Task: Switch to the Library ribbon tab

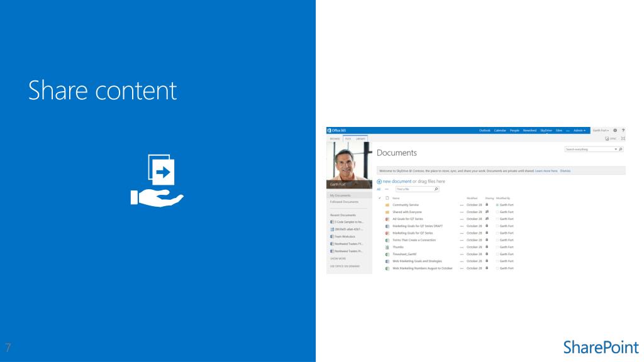Action: click(360, 139)
